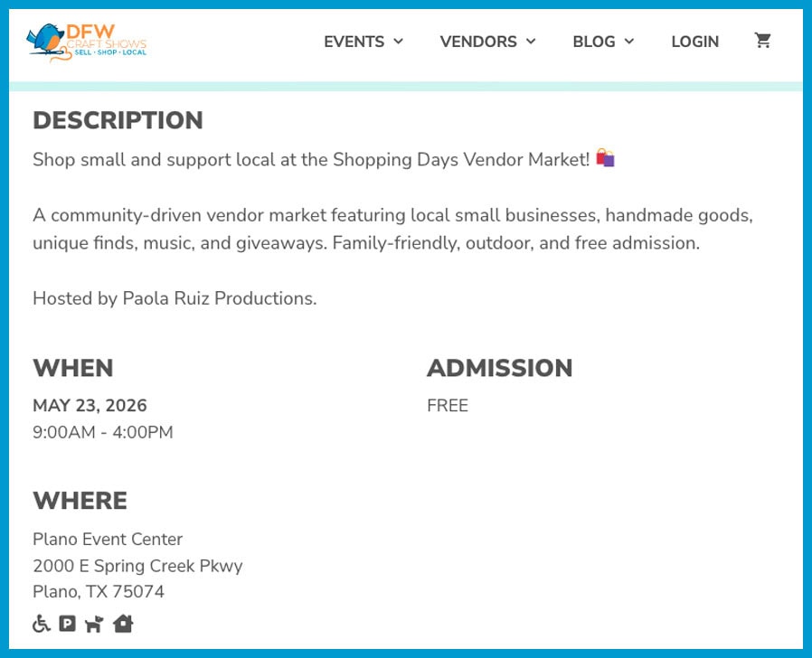Viewport: 812px width, 658px height.
Task: Select the DESCRIPTION heading
Action: click(x=117, y=120)
